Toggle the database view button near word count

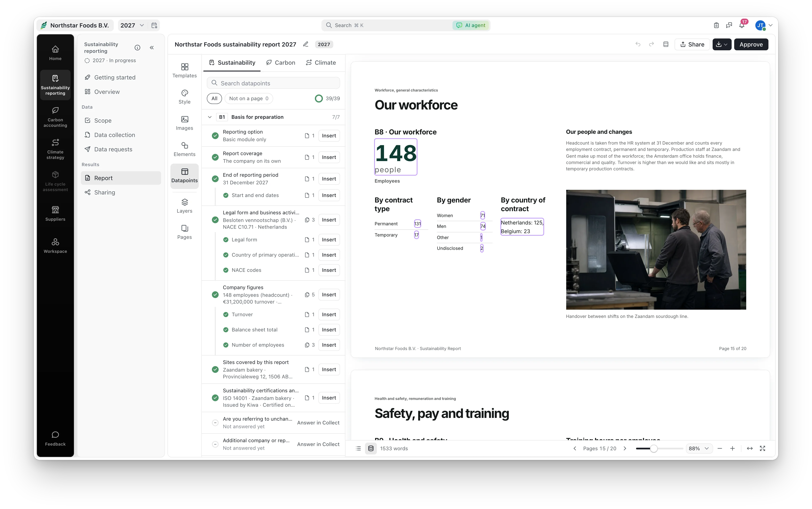(371, 448)
